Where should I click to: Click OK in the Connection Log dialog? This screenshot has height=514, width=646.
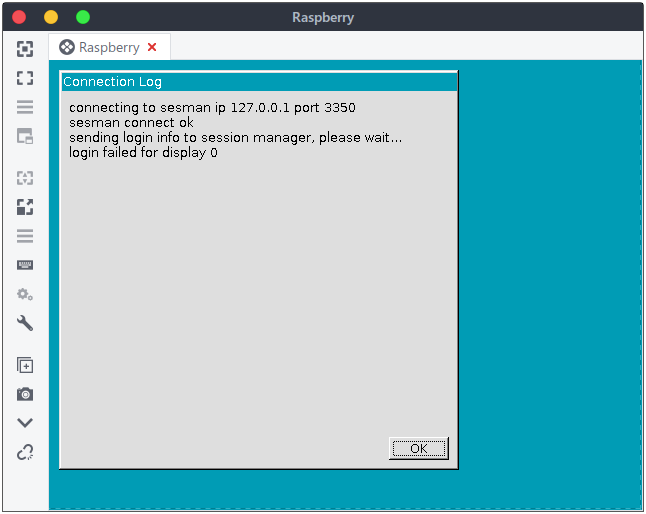(419, 448)
